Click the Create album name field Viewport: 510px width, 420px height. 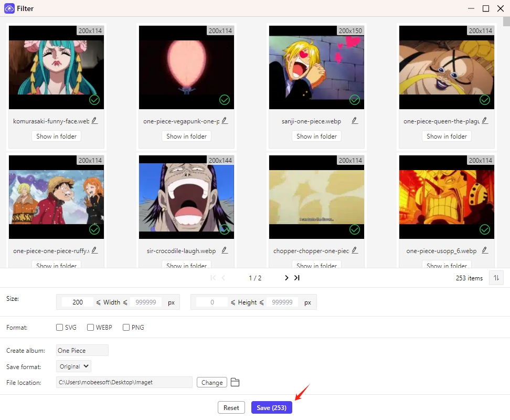pos(82,350)
